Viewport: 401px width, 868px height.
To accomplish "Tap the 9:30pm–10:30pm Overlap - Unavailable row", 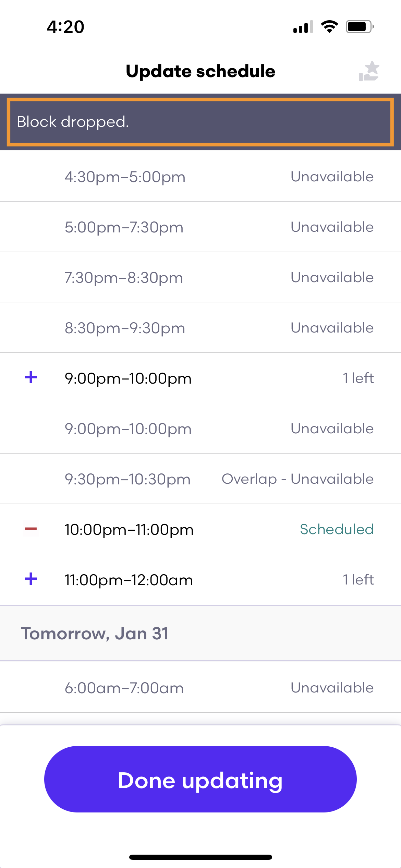I will [200, 479].
